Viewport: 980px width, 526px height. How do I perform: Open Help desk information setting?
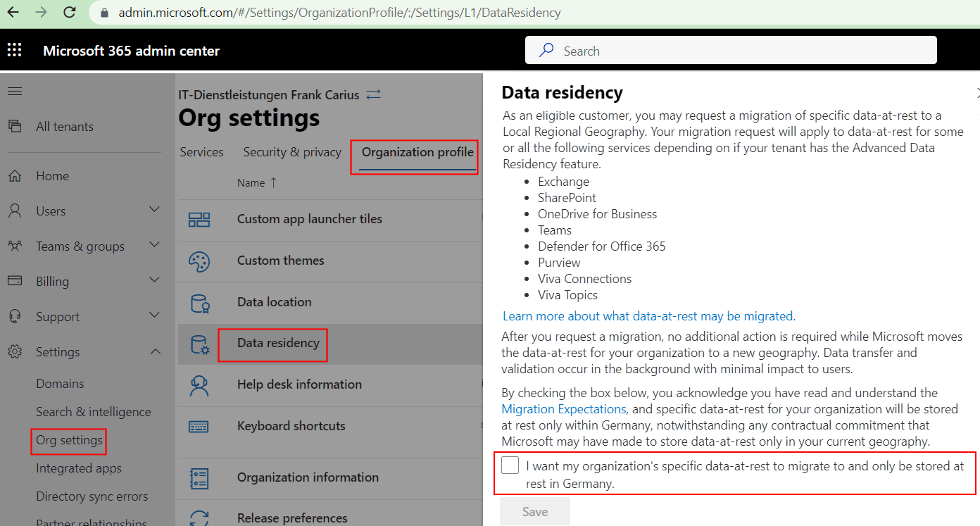click(x=300, y=384)
